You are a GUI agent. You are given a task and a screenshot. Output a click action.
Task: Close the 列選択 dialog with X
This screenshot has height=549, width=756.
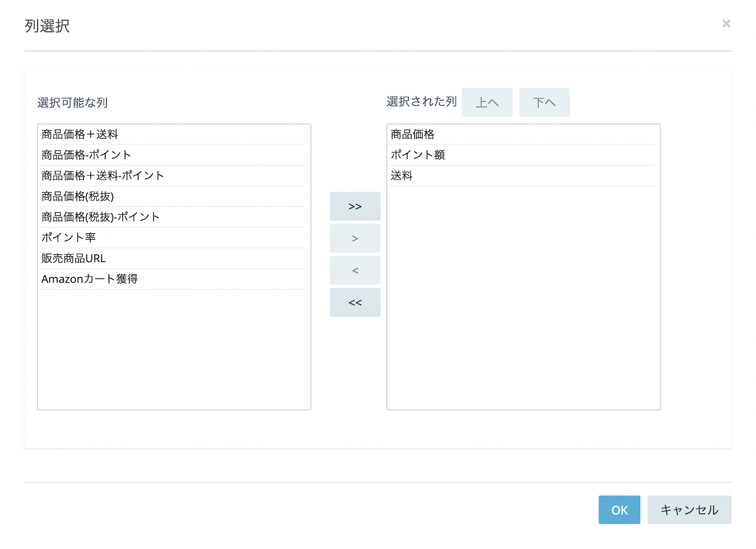pyautogui.click(x=726, y=24)
